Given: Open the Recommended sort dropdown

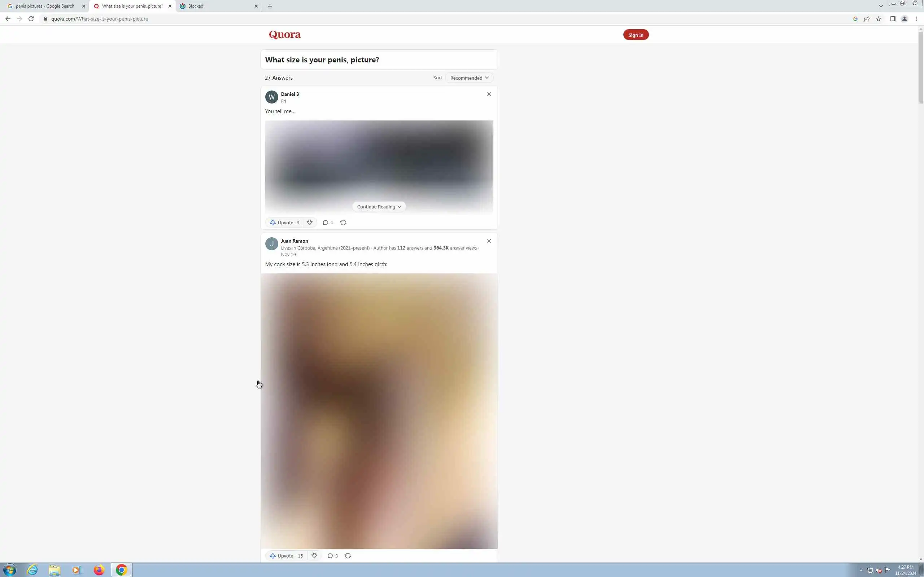Looking at the screenshot, I should 469,78.
